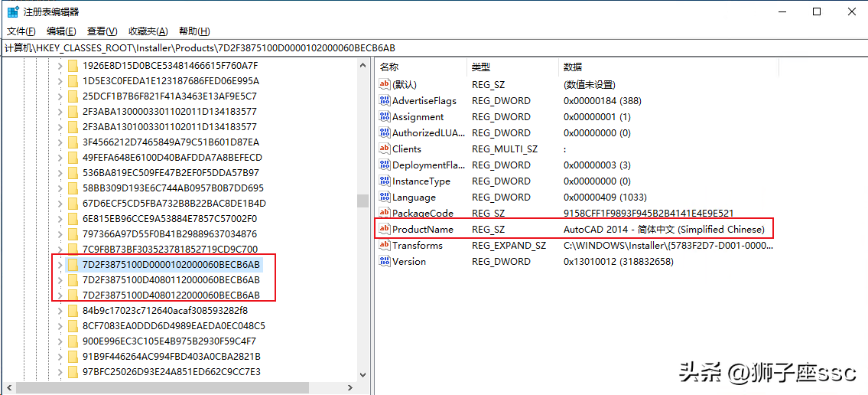Click binary icon of DeploymentFlags value

(385, 165)
